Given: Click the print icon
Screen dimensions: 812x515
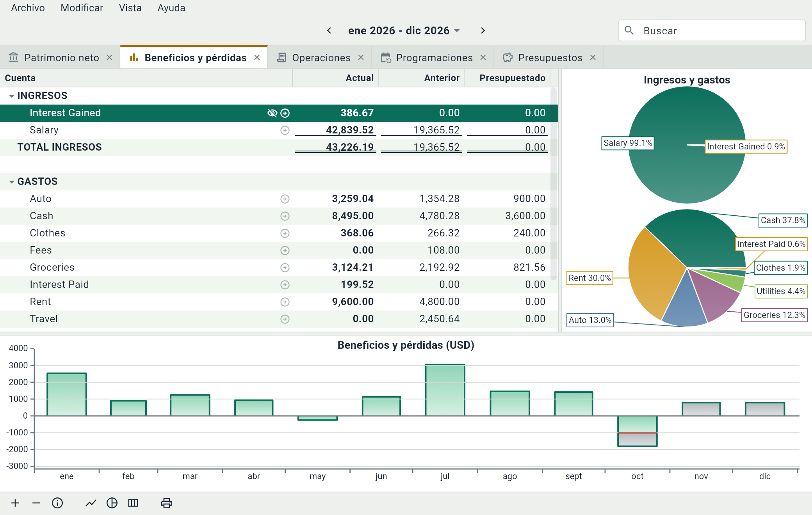Looking at the screenshot, I should (167, 503).
